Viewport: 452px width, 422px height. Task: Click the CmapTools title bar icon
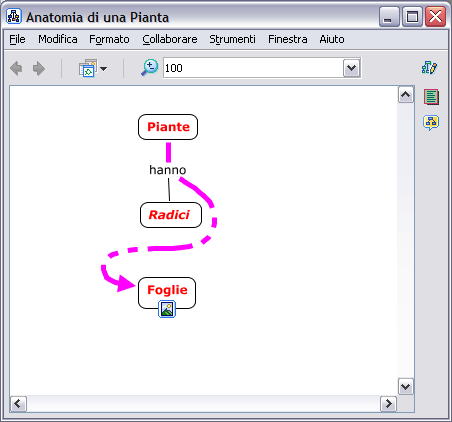(14, 16)
